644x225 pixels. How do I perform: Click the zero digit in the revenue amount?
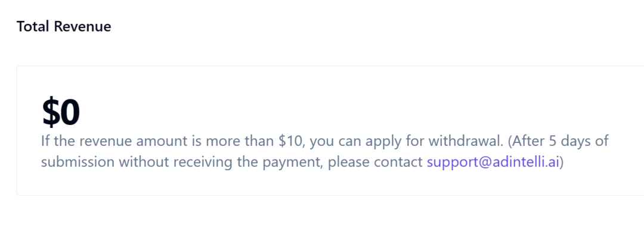tap(69, 112)
